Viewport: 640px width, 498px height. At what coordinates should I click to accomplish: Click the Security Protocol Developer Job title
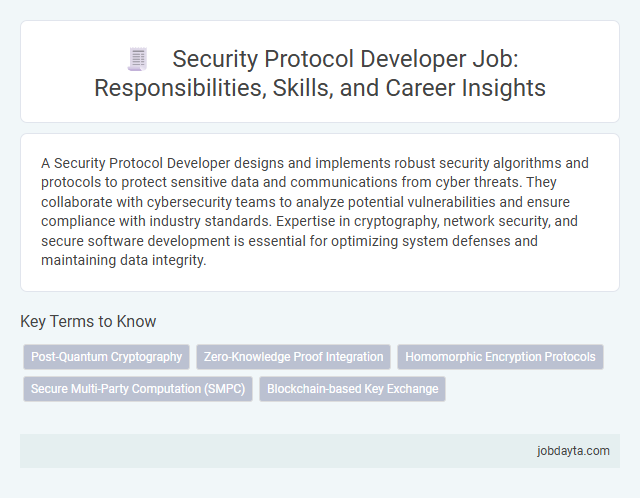[320, 73]
